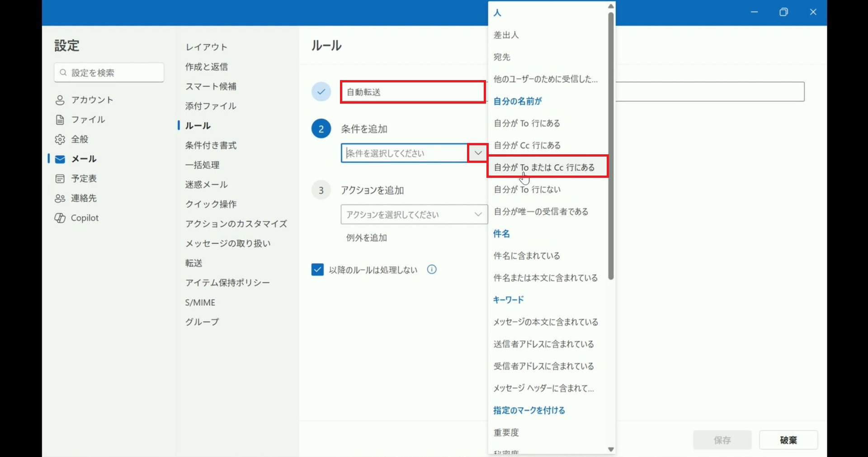
Task: Collapse the condition dropdown using its chevron
Action: pos(478,153)
